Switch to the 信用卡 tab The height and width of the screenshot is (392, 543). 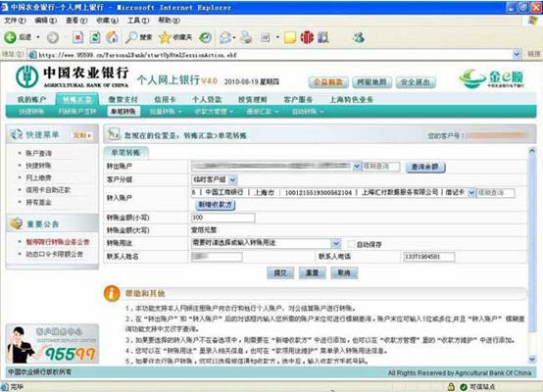click(x=166, y=99)
